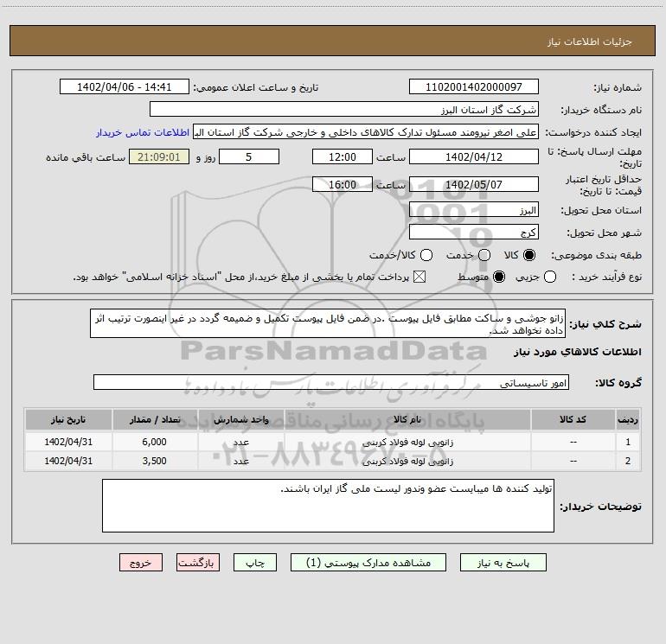This screenshot has height=644, width=666.
Task: Click the announcement date field 1402/04/06 - 14:41
Action: [124, 86]
